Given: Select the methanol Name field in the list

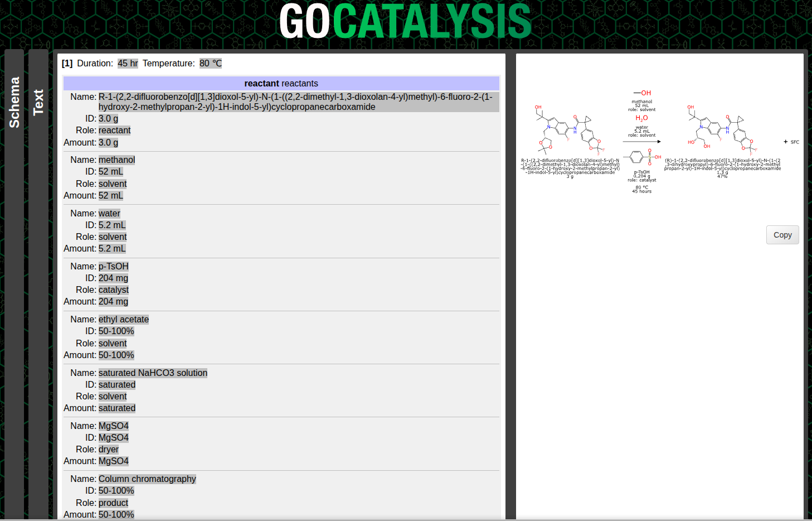Looking at the screenshot, I should tap(116, 160).
